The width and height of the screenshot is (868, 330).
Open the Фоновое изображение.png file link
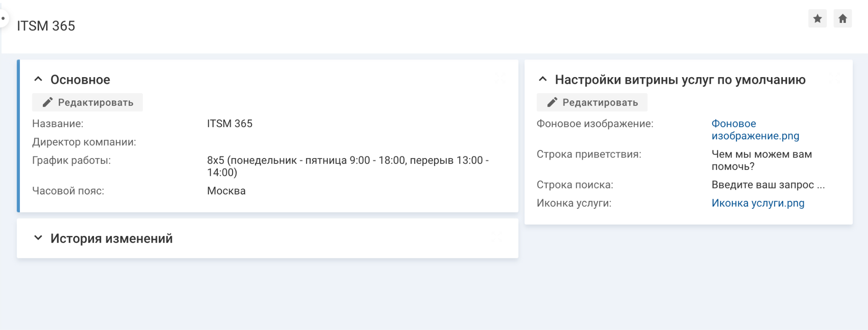pyautogui.click(x=755, y=130)
